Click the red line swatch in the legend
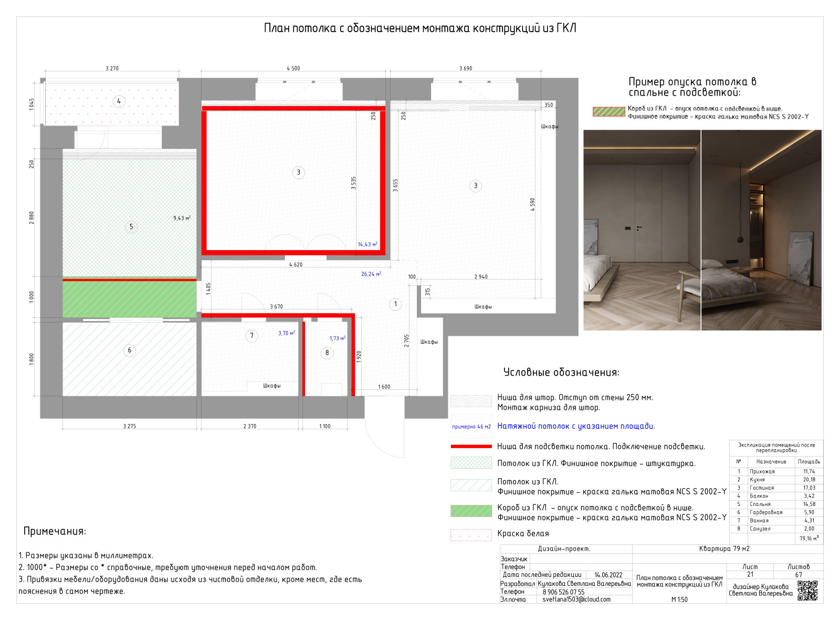This screenshot has width=840, height=620. pos(471,447)
